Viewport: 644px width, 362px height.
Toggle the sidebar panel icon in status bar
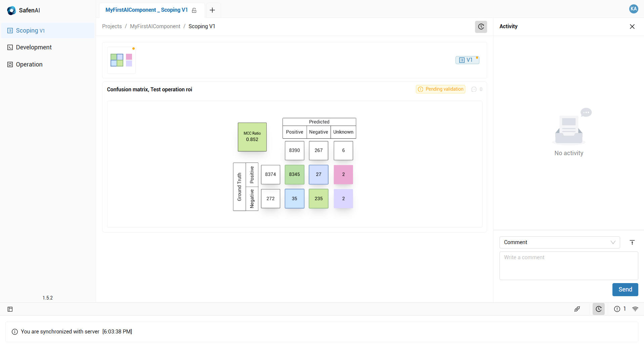click(10, 309)
